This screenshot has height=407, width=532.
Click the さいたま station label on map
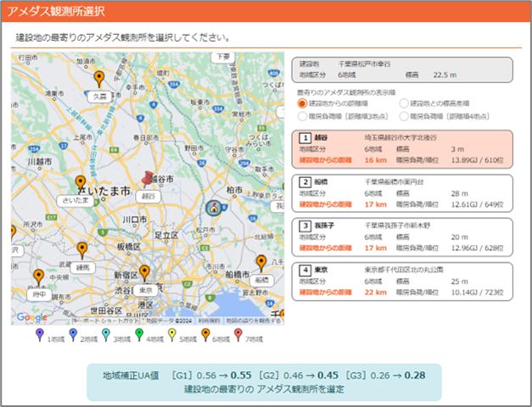pyautogui.click(x=76, y=201)
